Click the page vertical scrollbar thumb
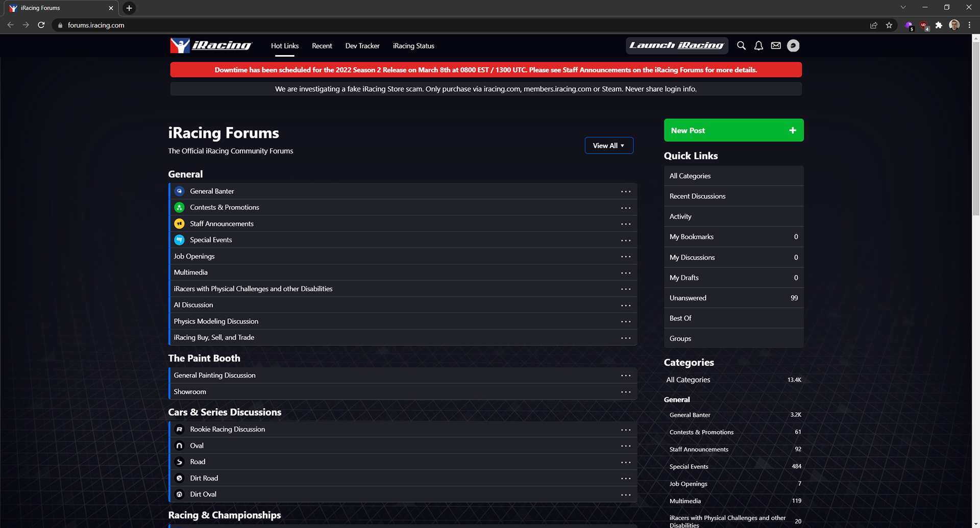This screenshot has height=528, width=980. [976, 129]
